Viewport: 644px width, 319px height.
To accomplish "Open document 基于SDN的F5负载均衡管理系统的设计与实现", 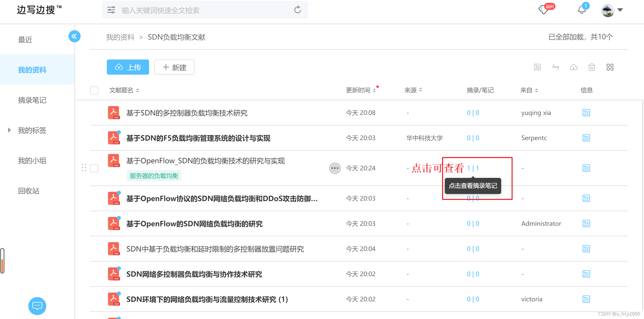I will click(x=198, y=138).
